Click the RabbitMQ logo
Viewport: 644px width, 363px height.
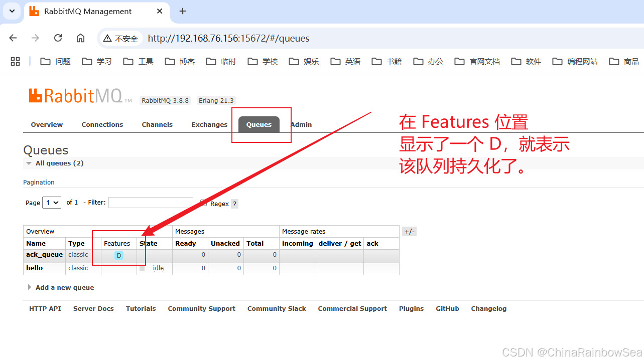tap(80, 96)
